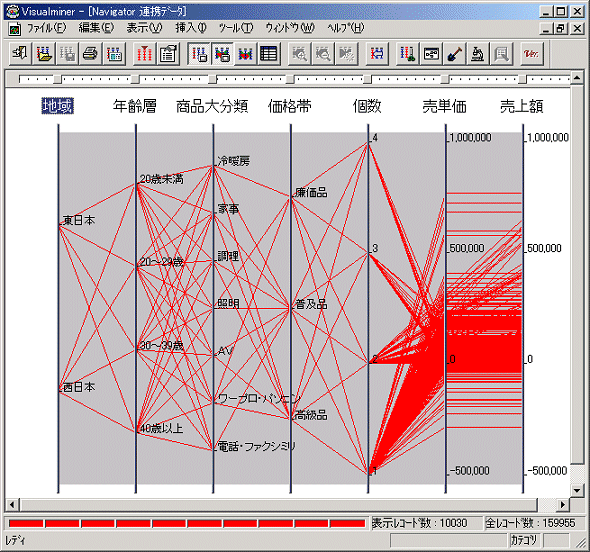
Task: Open the 編集(E) menu
Action: [x=96, y=28]
